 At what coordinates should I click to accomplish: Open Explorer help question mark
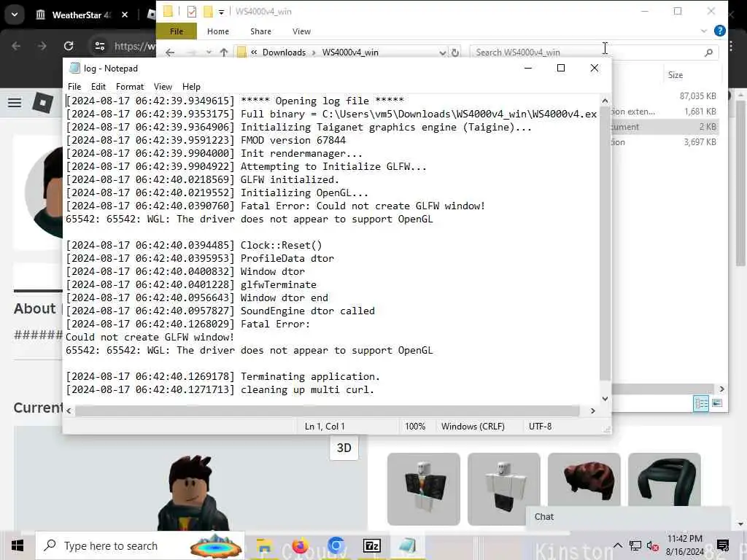coord(719,31)
